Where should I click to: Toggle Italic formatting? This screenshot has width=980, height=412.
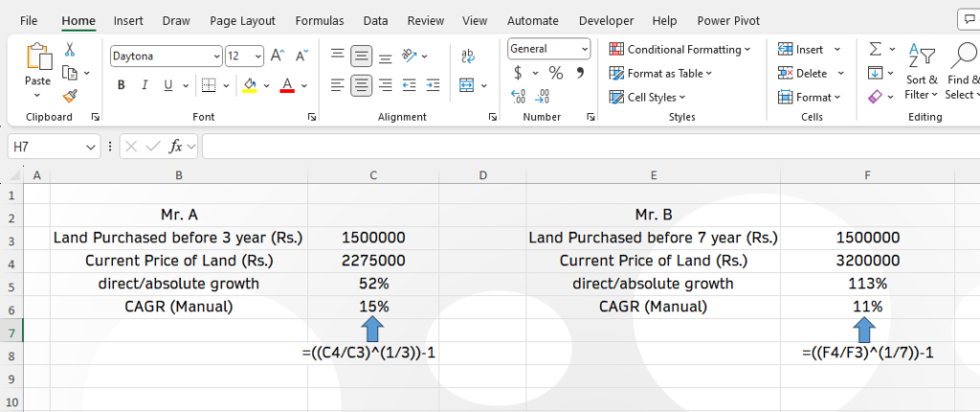(145, 85)
